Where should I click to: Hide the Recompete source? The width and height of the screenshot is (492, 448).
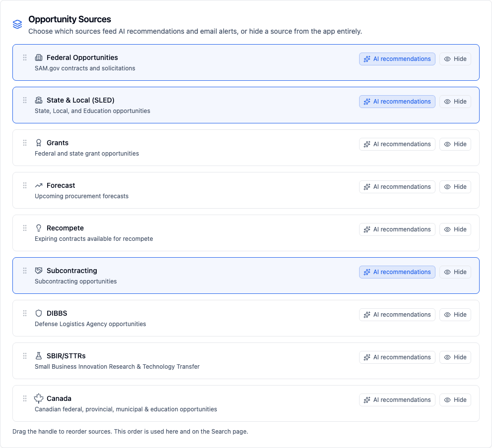pos(455,229)
